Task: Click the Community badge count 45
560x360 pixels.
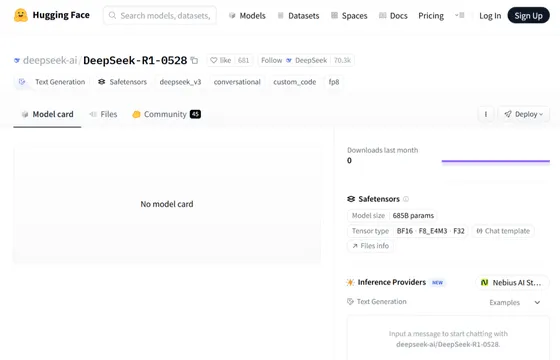Action: tap(195, 114)
